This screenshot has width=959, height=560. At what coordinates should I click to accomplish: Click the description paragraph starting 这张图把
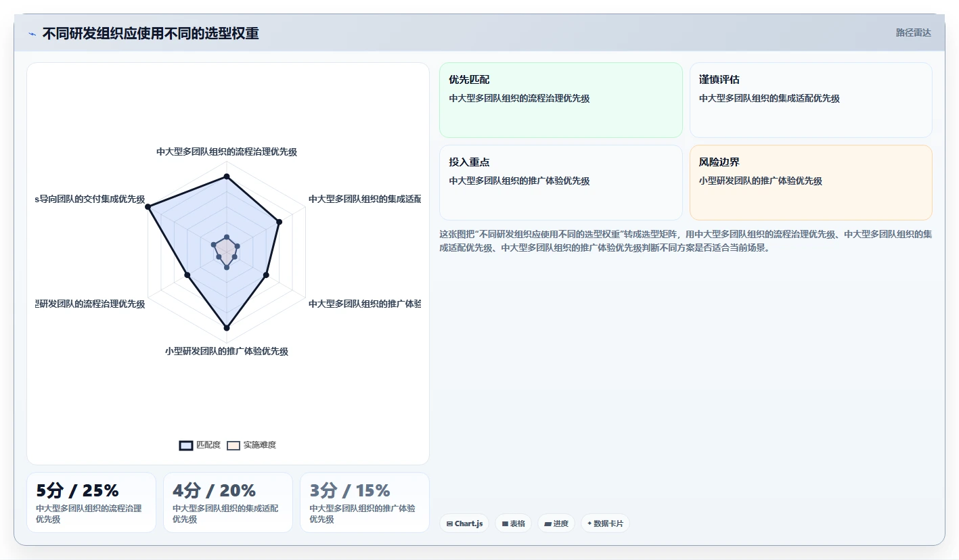686,241
